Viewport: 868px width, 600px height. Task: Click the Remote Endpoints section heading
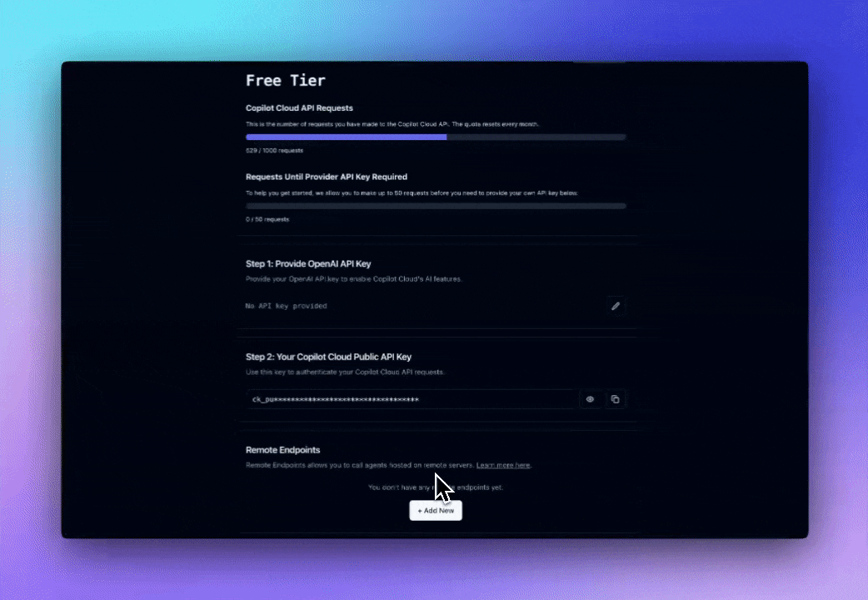click(282, 450)
